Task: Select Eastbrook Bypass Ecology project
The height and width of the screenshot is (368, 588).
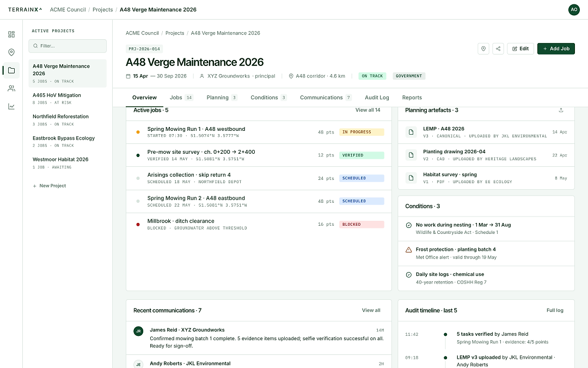Action: point(68,141)
